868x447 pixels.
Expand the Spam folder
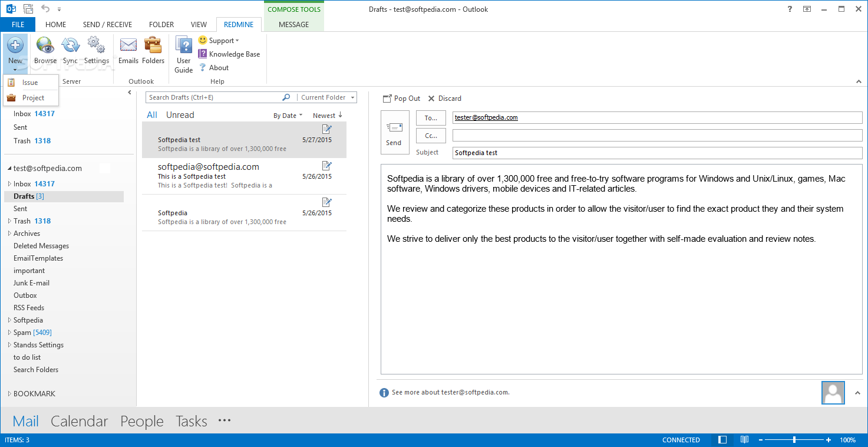(x=9, y=333)
